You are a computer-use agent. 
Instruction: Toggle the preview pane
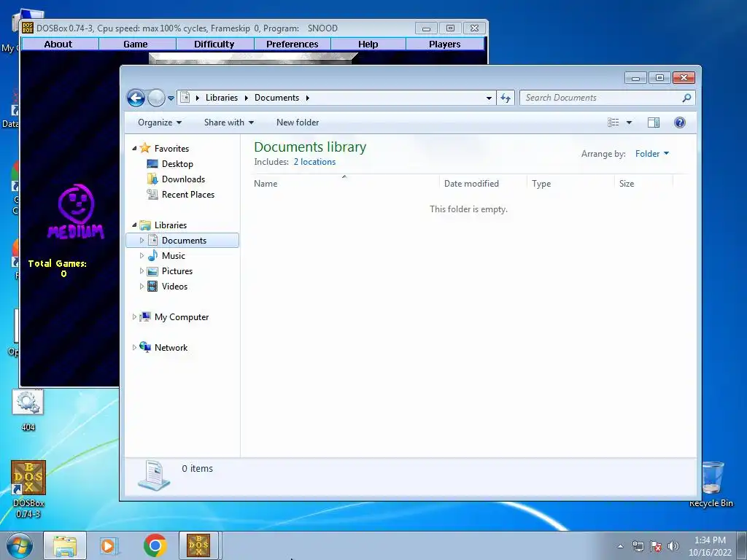click(654, 122)
